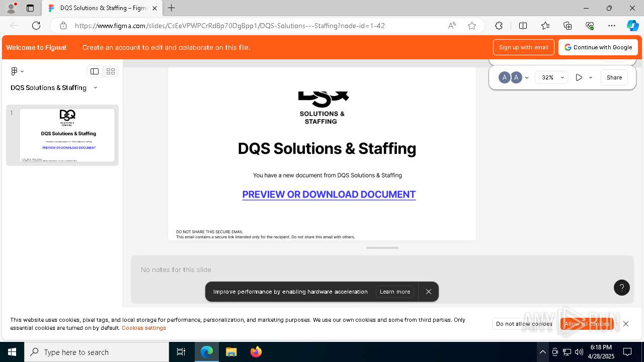The height and width of the screenshot is (362, 644).
Task: Click the address bar URL
Action: [x=230, y=26]
